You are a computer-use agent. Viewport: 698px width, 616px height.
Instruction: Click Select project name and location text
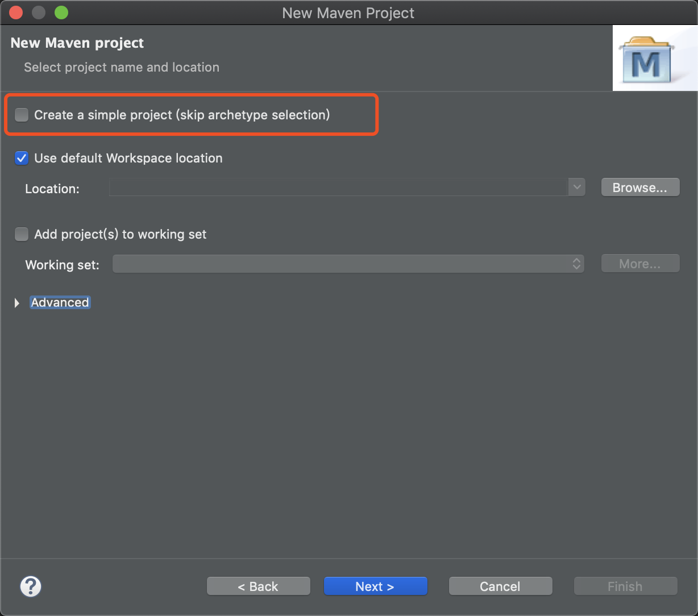[122, 67]
